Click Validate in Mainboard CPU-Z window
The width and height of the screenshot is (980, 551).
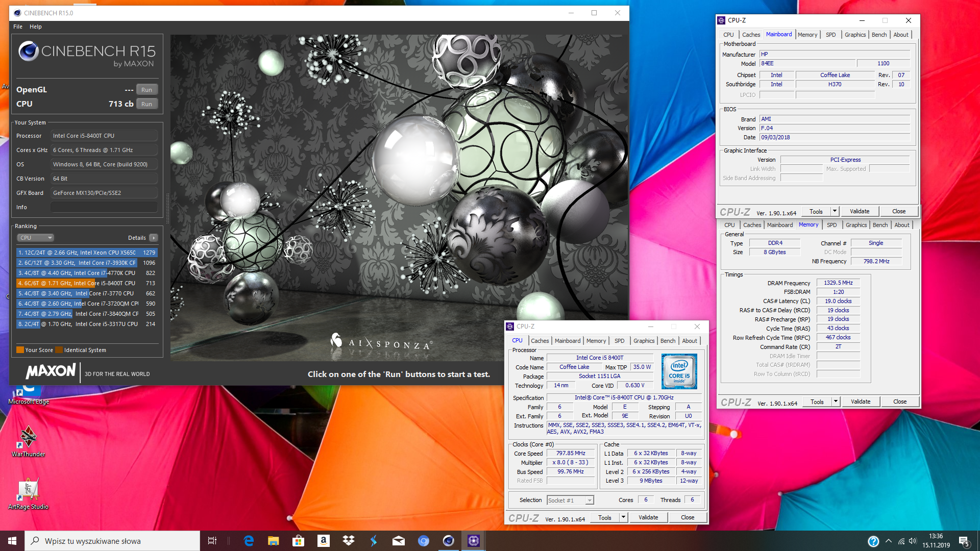(x=860, y=211)
